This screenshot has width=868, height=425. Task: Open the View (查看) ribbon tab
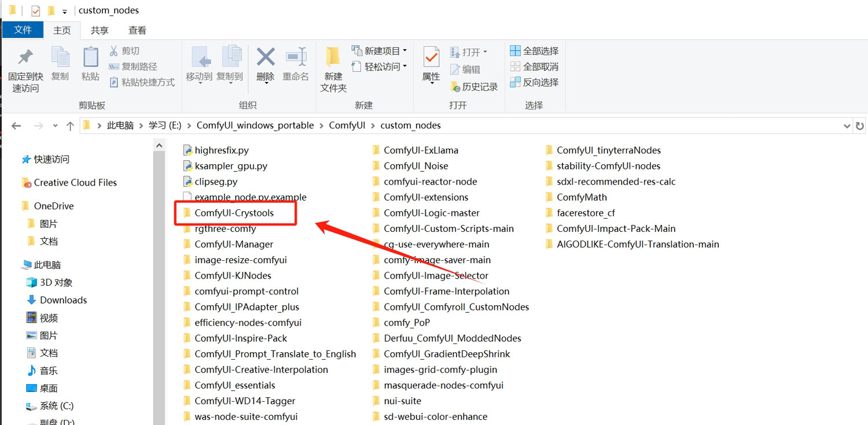click(137, 30)
